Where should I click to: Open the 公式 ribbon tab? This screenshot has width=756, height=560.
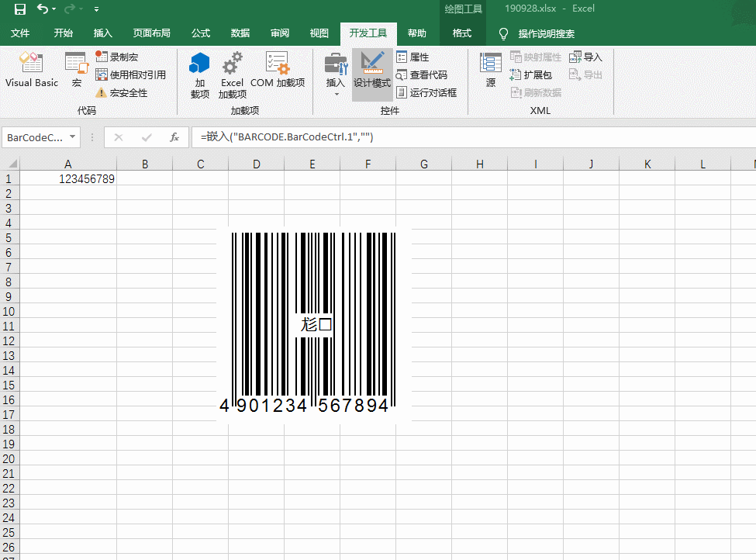pos(201,33)
